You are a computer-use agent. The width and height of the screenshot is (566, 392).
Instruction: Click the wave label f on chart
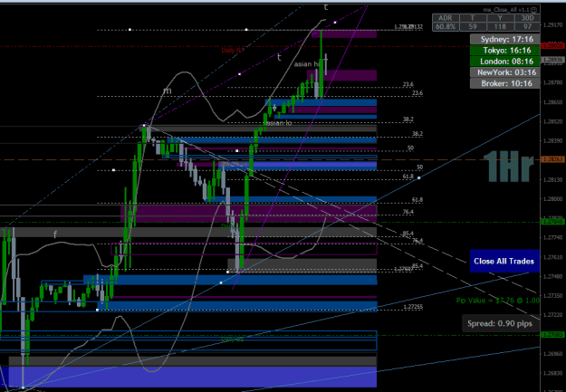tap(55, 234)
